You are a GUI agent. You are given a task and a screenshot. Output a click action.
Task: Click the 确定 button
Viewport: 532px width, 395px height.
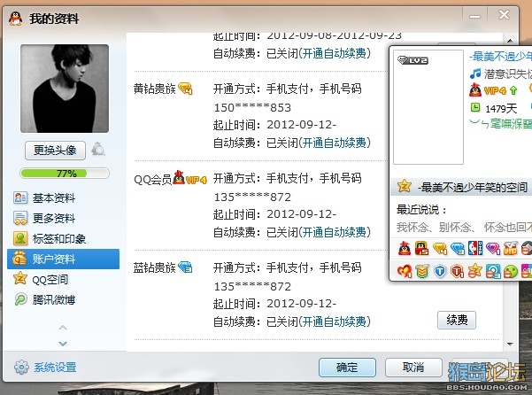pos(347,368)
